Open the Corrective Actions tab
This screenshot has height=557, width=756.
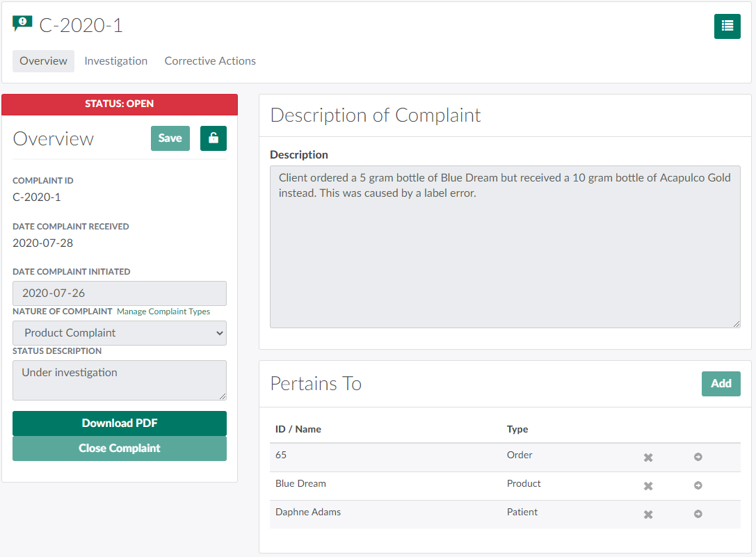click(210, 61)
